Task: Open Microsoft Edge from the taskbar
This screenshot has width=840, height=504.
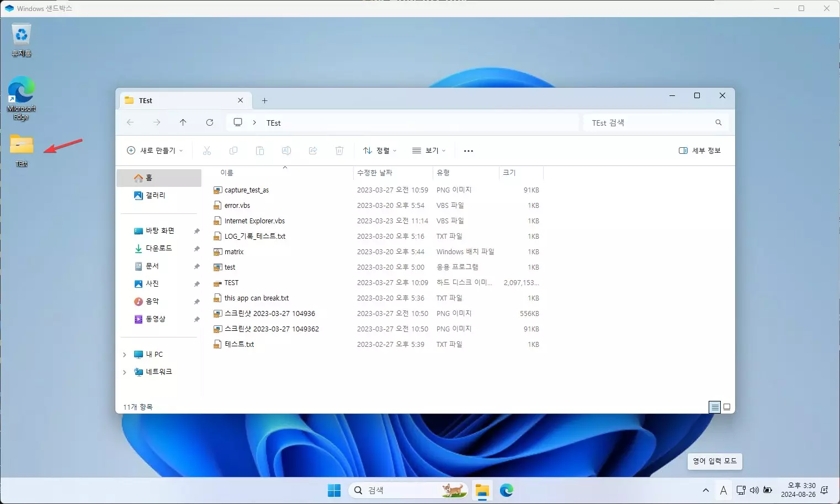Action: point(506,490)
